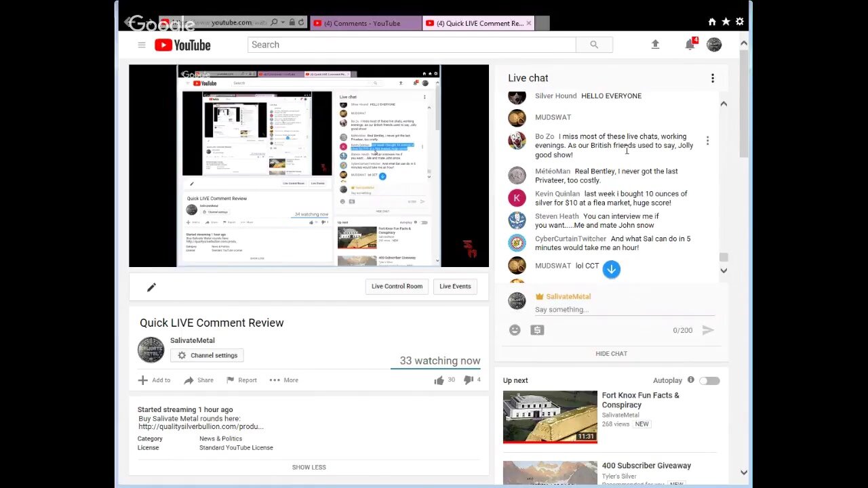Click the search magnifier button

594,45
